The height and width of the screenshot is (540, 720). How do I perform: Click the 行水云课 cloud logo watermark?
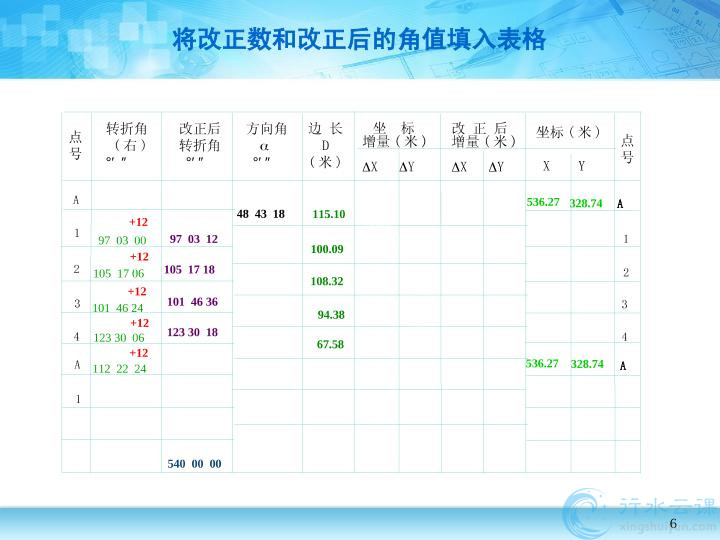click(640, 510)
